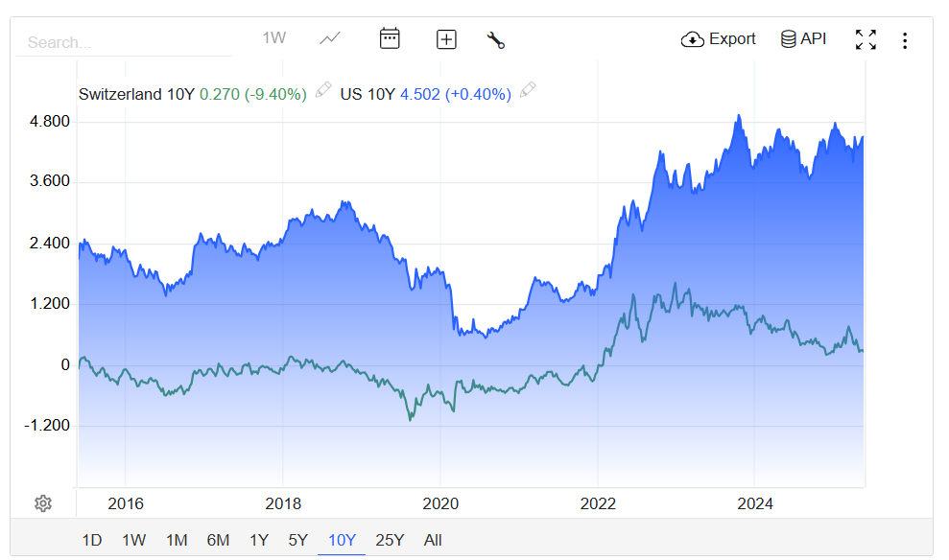Open chart settings gear icon
Viewport: 949px width, 560px height.
(43, 503)
